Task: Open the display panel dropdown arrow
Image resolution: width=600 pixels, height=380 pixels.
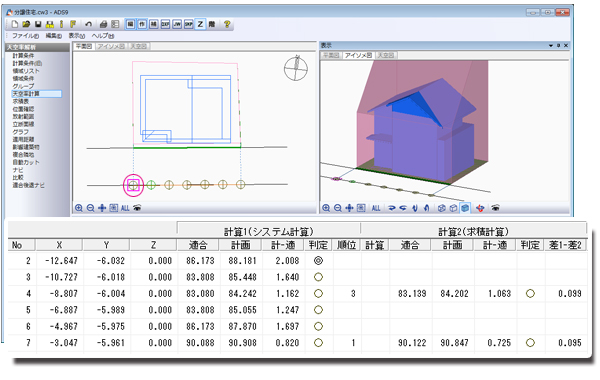Action: (551, 46)
